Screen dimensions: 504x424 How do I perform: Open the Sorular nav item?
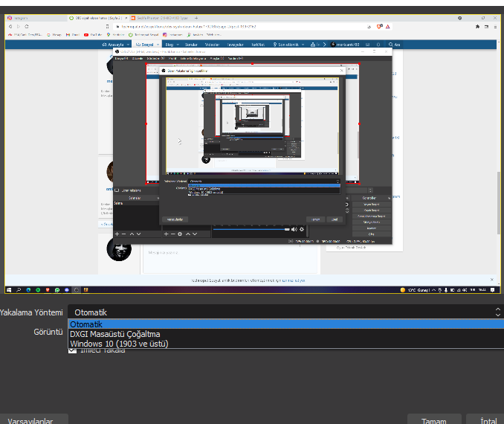pyautogui.click(x=191, y=45)
